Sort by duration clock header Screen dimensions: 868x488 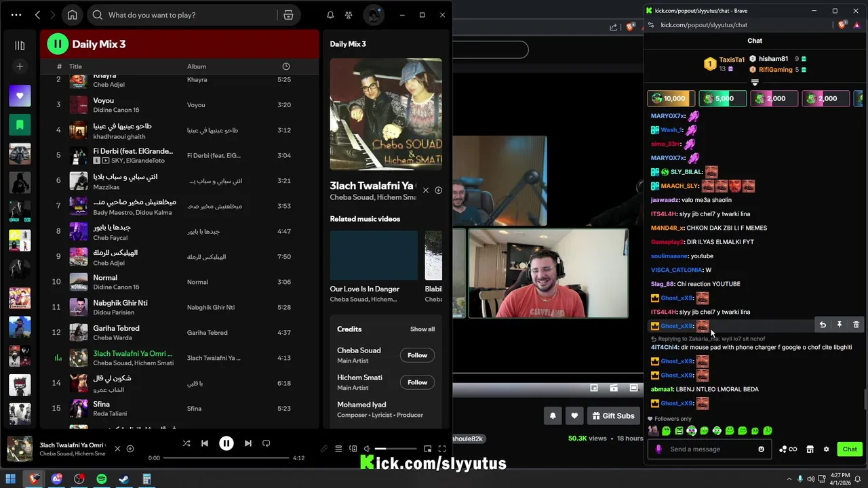point(285,66)
